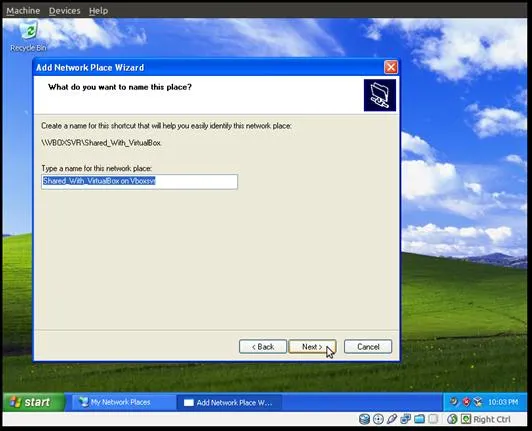The image size is (532, 431).
Task: Open the Windows start menu
Action: (x=33, y=402)
